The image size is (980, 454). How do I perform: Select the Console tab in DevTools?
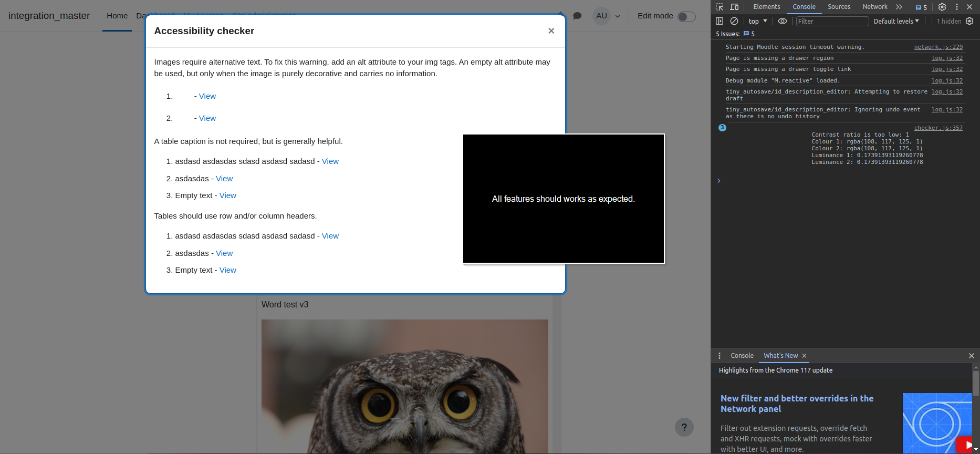(804, 7)
